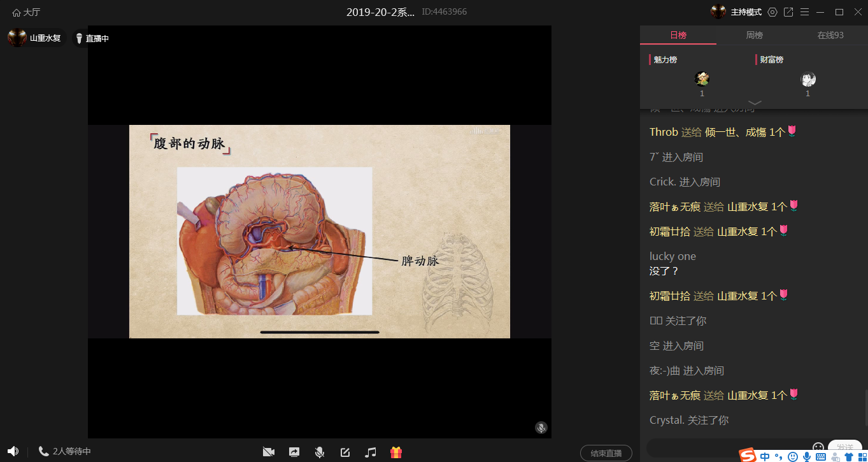868x462 pixels.
Task: Open the music note icon
Action: (371, 452)
